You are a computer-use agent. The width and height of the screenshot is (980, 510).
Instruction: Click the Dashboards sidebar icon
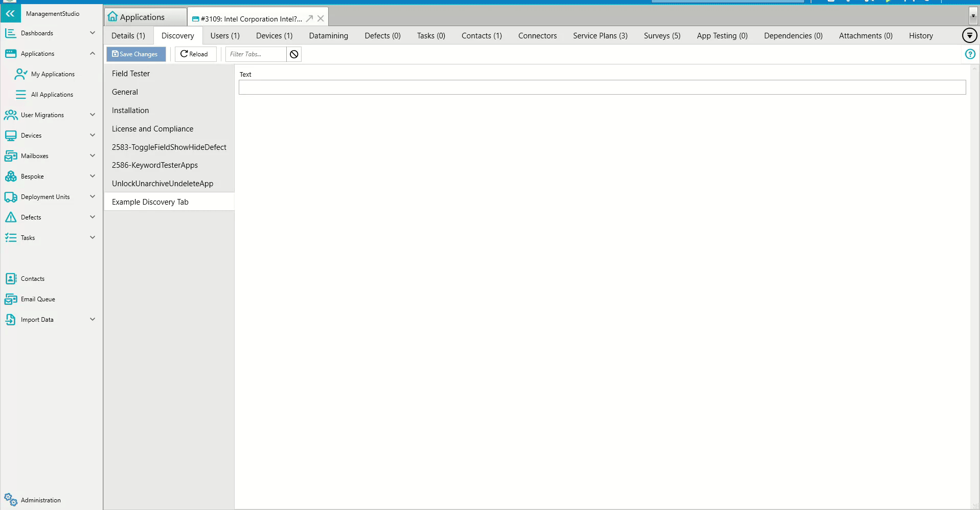pos(10,33)
